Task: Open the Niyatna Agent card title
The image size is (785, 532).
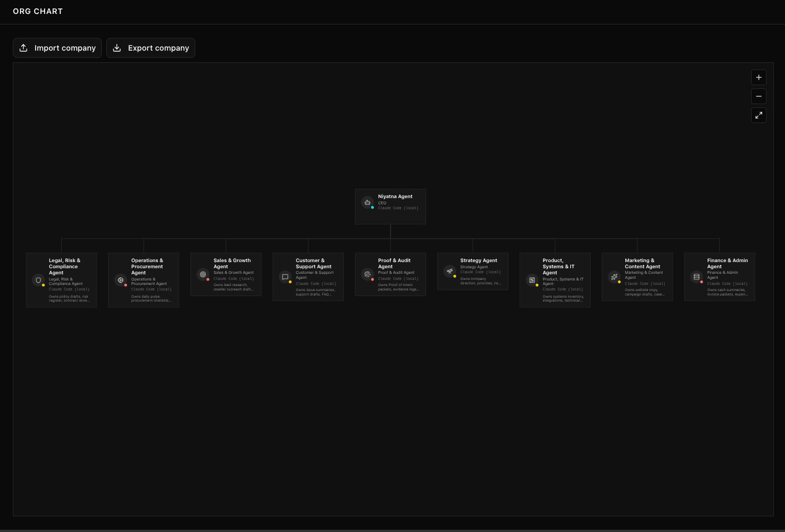Action: pyautogui.click(x=395, y=196)
